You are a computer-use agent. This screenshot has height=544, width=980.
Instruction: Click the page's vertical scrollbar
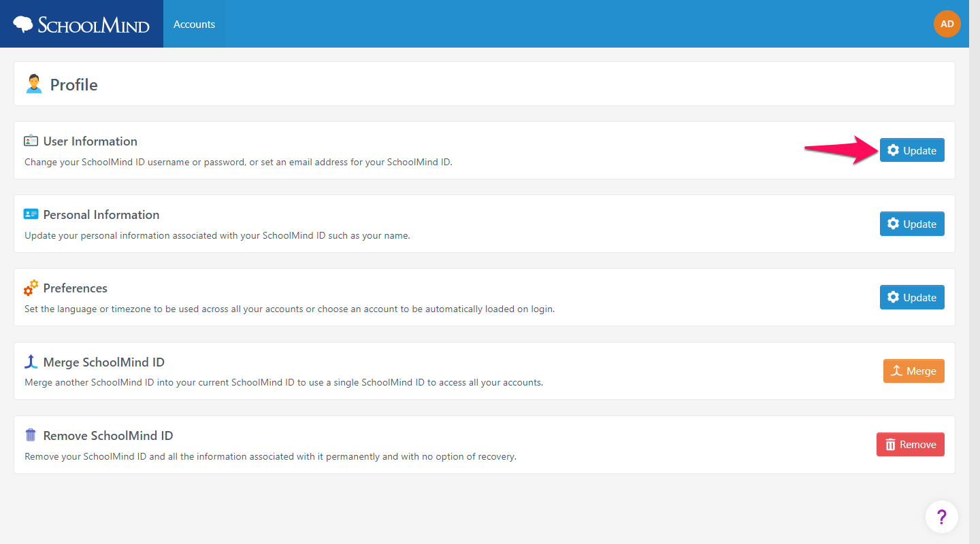click(x=975, y=272)
